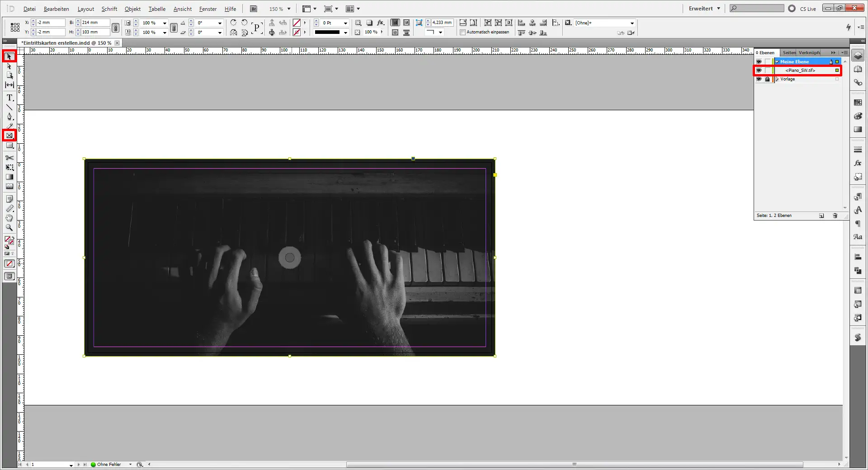This screenshot has height=470, width=868.
Task: Select the Pen tool
Action: pos(9,117)
